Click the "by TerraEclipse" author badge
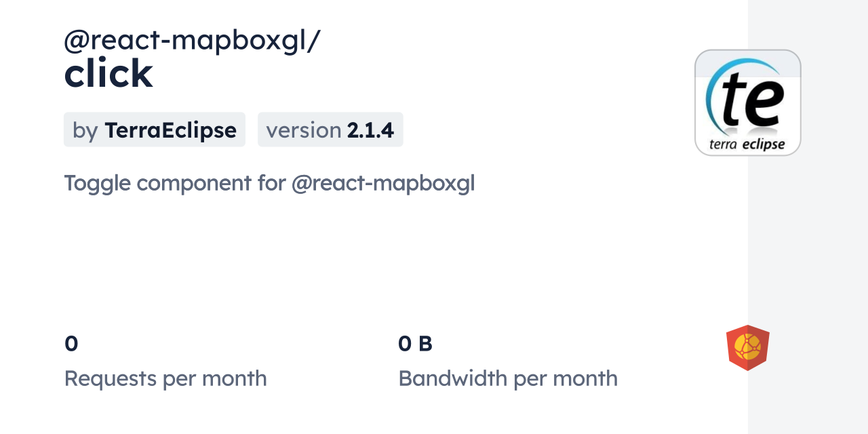 point(155,130)
